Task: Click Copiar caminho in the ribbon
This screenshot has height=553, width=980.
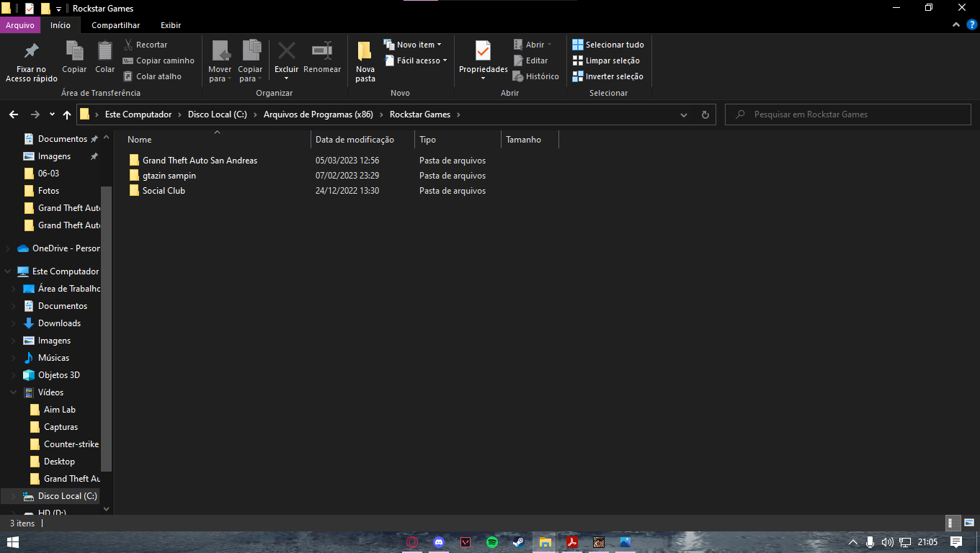Action: tap(159, 60)
